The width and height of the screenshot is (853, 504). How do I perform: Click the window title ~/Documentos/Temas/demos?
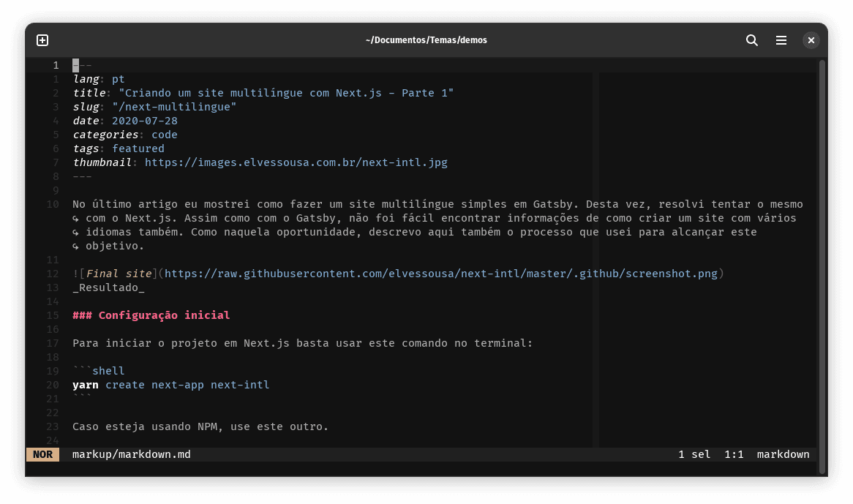(426, 40)
